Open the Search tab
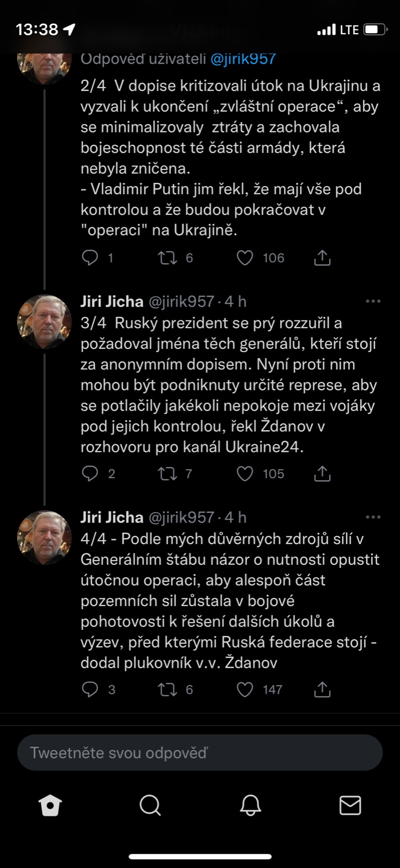 (x=150, y=806)
